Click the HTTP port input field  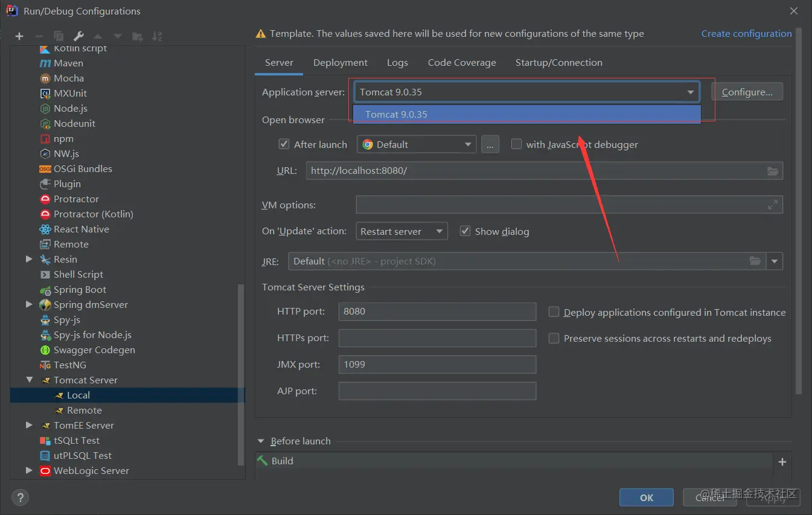[x=437, y=312]
